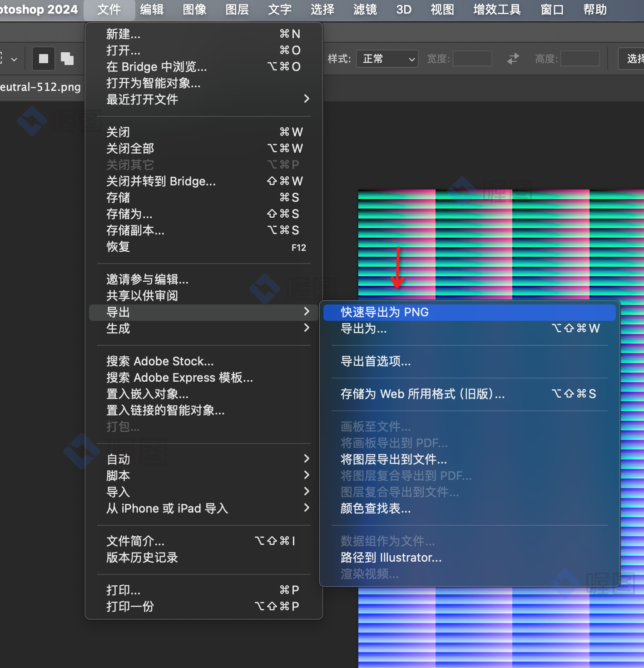Choose 恢复 menu entry
The height and width of the screenshot is (668, 644).
[x=203, y=247]
